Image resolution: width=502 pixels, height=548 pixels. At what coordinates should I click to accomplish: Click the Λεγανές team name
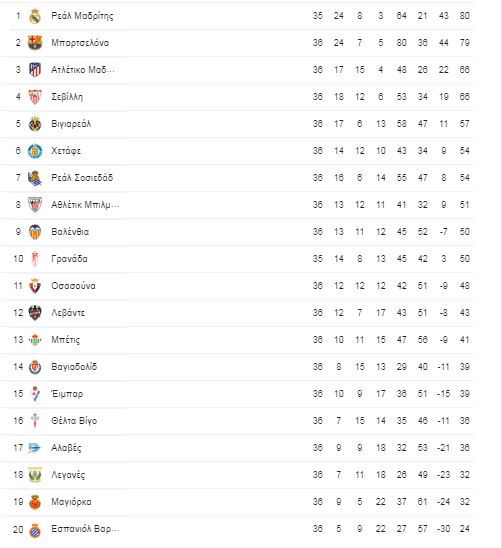(x=68, y=475)
